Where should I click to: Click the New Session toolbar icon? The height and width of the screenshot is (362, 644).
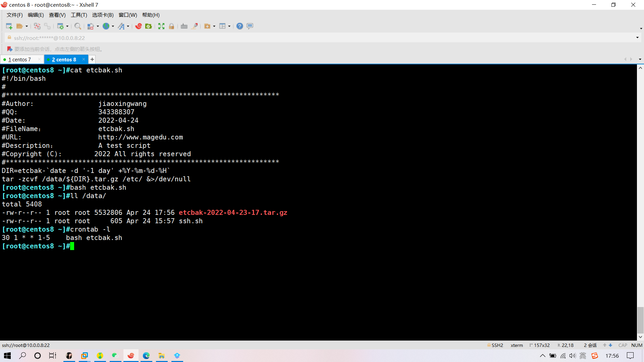(x=9, y=26)
